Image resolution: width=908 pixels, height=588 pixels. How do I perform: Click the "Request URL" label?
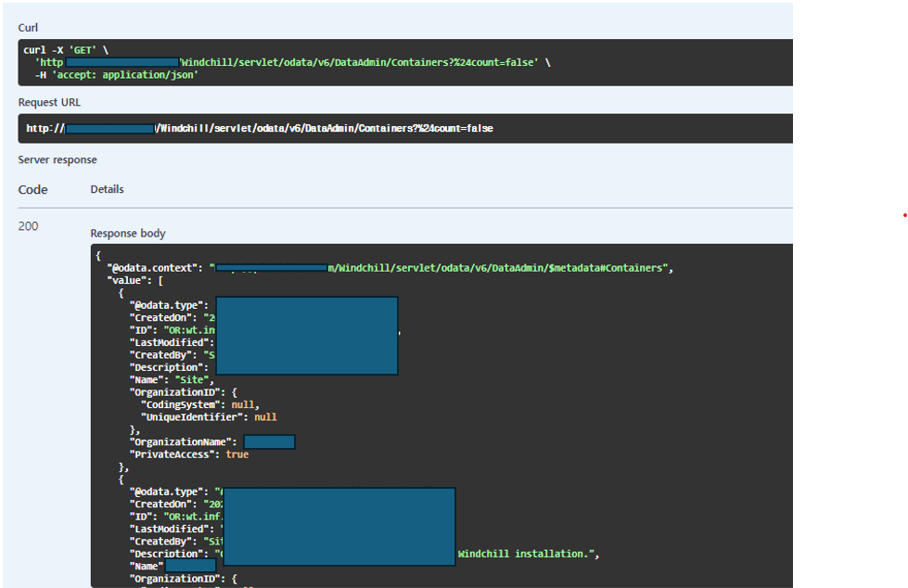point(49,103)
